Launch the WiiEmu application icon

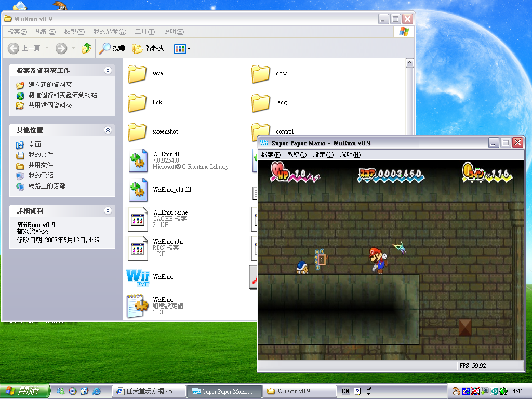[x=138, y=277]
